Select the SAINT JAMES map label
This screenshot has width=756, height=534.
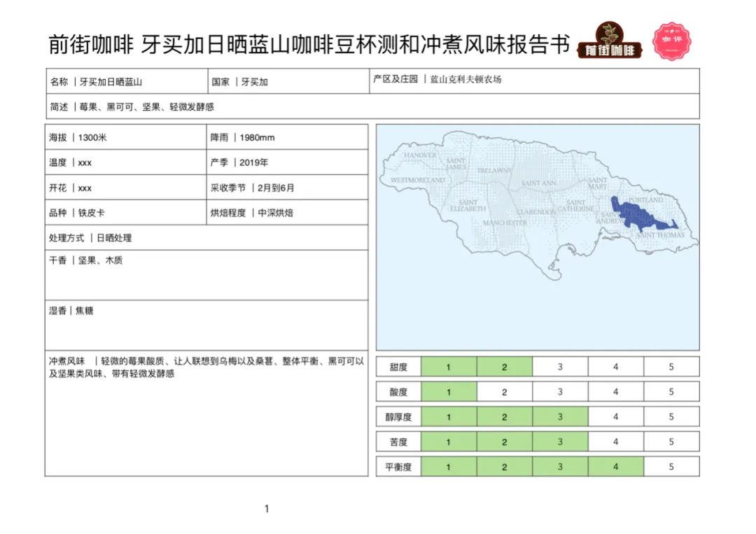[x=456, y=163]
